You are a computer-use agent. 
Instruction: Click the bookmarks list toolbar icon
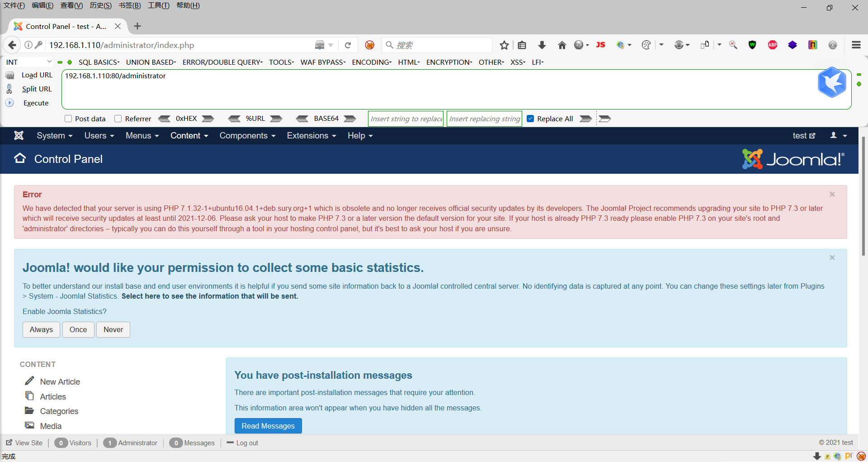click(522, 45)
